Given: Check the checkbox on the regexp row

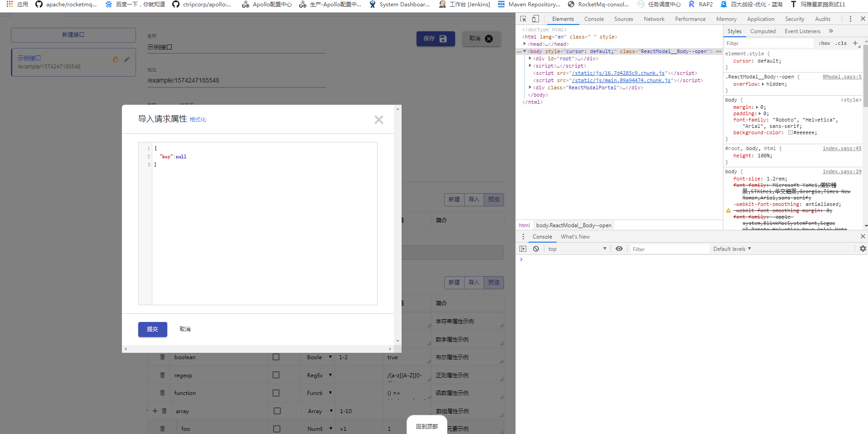Looking at the screenshot, I should pos(276,375).
